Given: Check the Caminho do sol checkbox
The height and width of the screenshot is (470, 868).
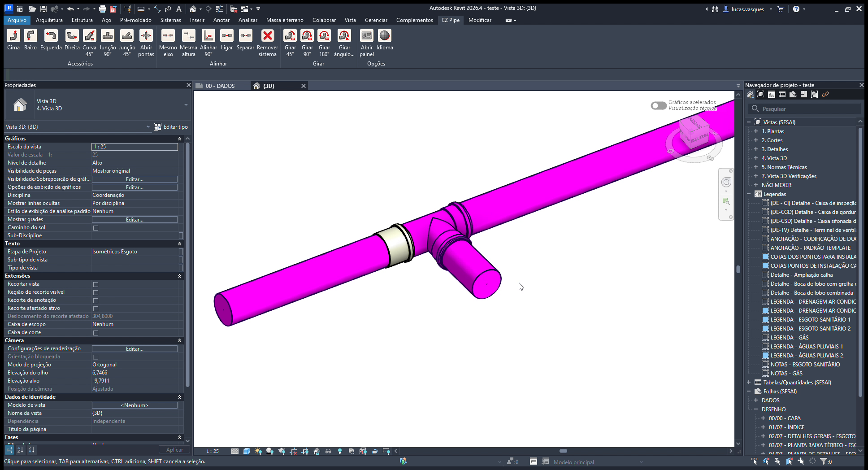Looking at the screenshot, I should (95, 228).
